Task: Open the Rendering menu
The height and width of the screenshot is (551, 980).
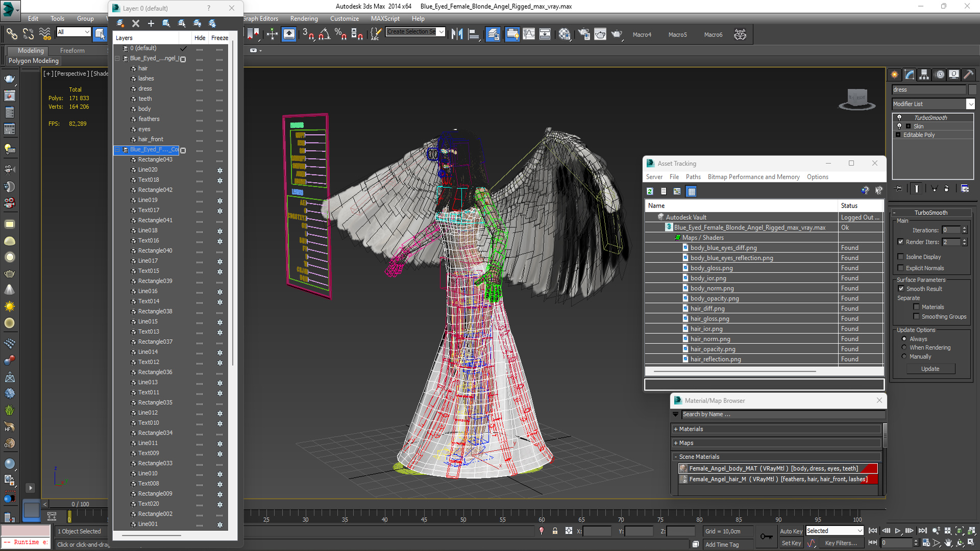Action: coord(304,18)
